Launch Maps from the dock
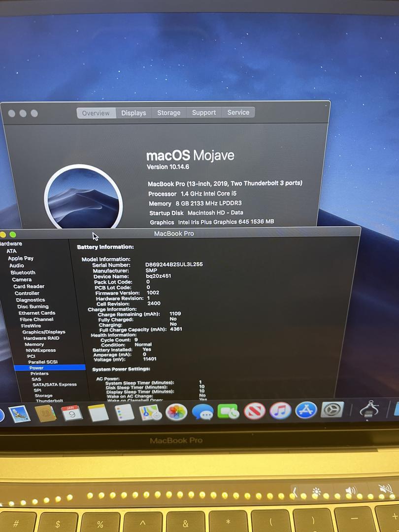 (x=150, y=412)
